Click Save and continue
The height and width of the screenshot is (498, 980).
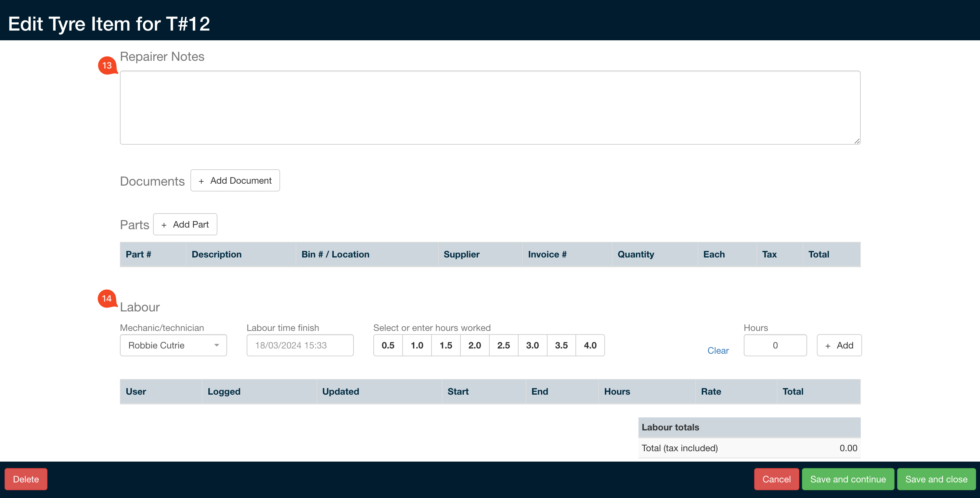tap(848, 479)
